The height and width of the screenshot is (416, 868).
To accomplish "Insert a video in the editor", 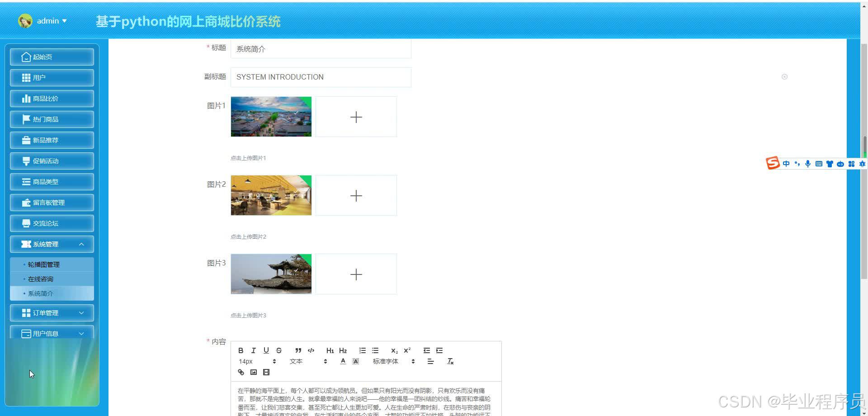I will click(266, 372).
